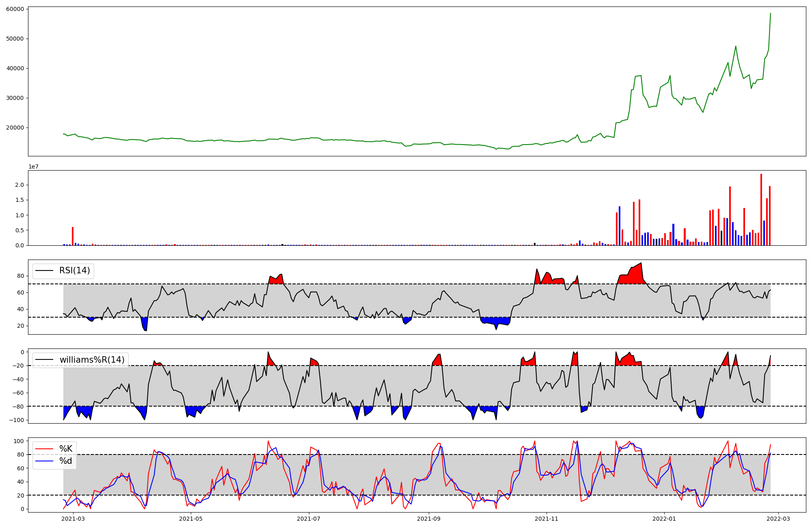
Task: Click the tallest red volume bar
Action: point(761,209)
